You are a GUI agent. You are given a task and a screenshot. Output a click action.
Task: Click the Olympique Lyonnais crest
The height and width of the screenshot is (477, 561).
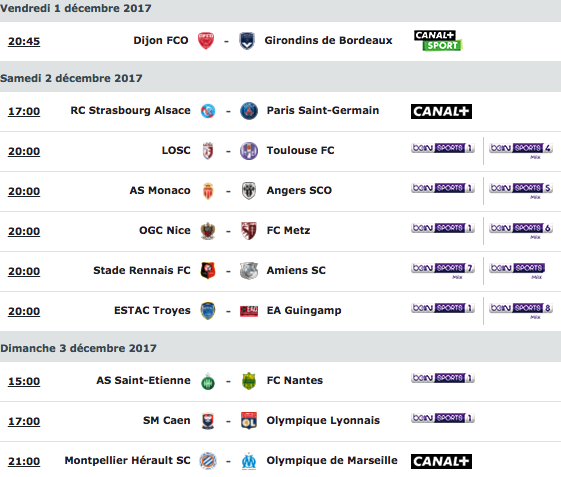[x=249, y=421]
